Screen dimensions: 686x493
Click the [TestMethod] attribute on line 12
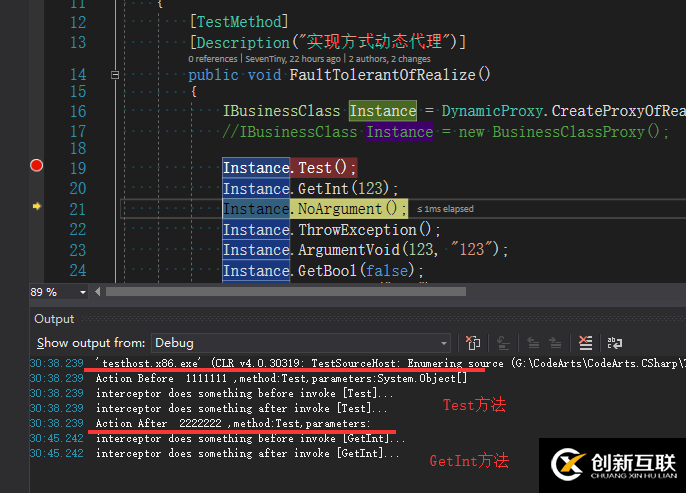(x=239, y=22)
